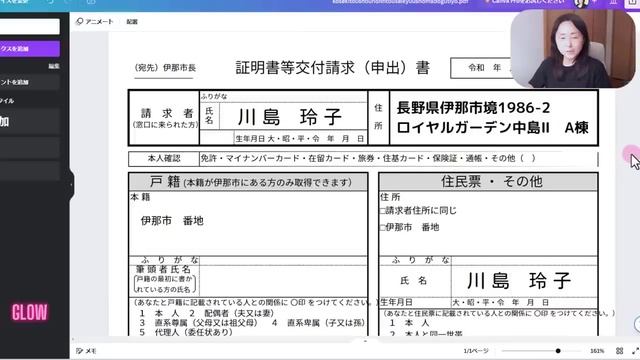Click the side panel search field
This screenshot has width=640, height=360.
pos(30,26)
